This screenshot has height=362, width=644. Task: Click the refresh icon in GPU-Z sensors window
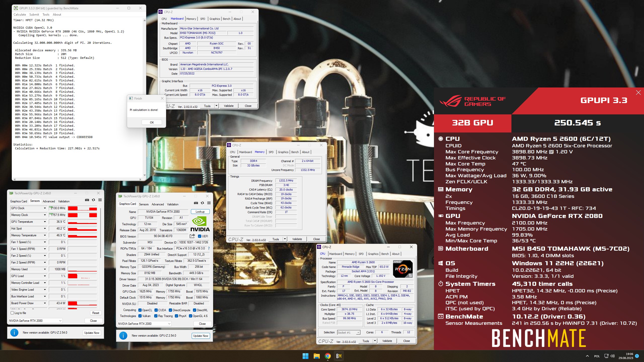(93, 200)
